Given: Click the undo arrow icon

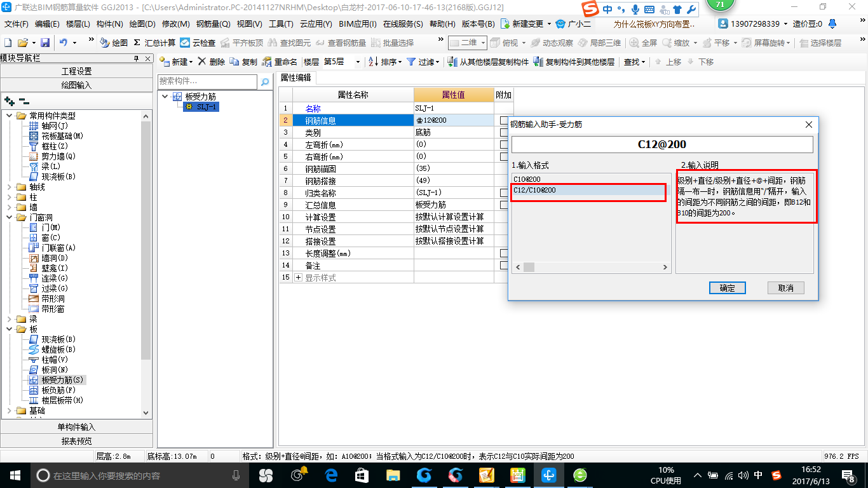Looking at the screenshot, I should click(64, 43).
